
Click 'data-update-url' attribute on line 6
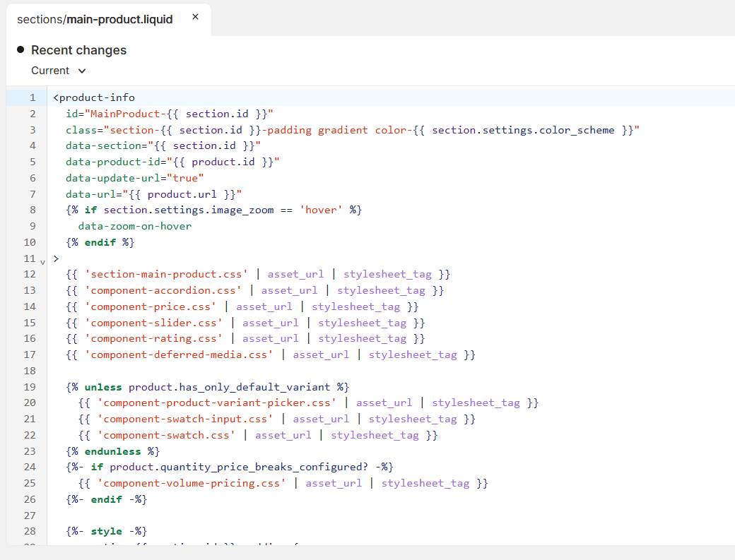coord(113,179)
